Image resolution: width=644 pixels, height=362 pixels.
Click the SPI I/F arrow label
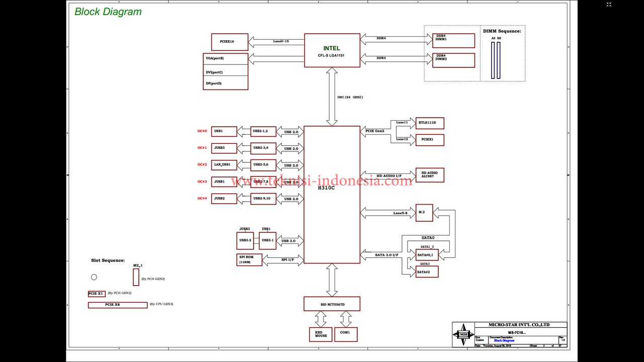(287, 259)
